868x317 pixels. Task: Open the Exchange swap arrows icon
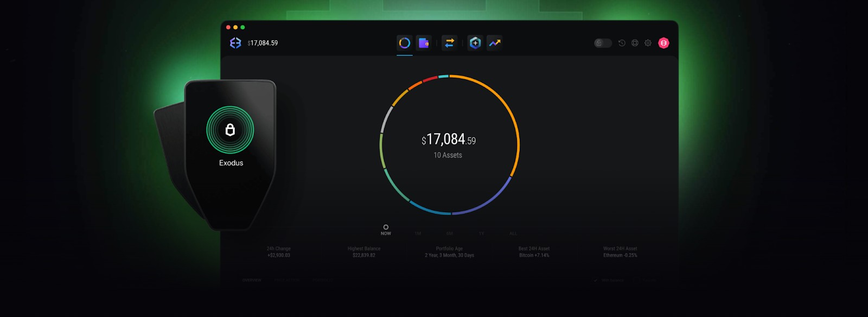449,43
